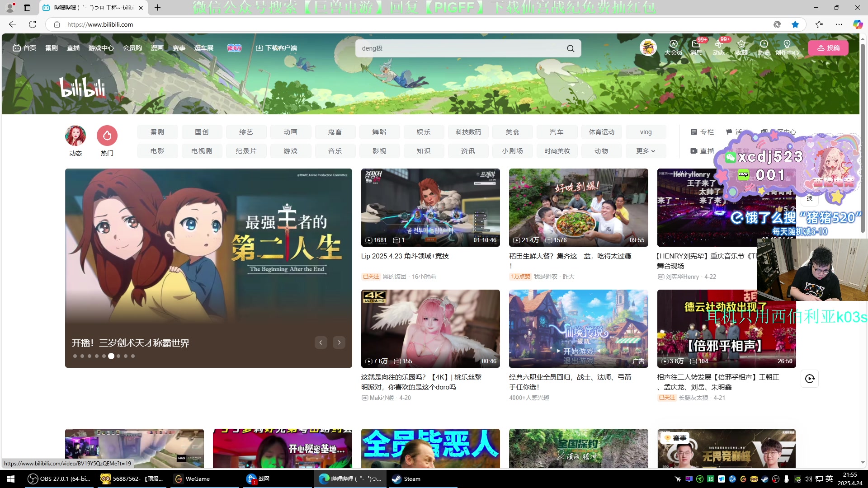Viewport: 868px width, 488px height.
Task: Open the 4K 桃乐丝 video thumbnail
Action: click(x=430, y=328)
